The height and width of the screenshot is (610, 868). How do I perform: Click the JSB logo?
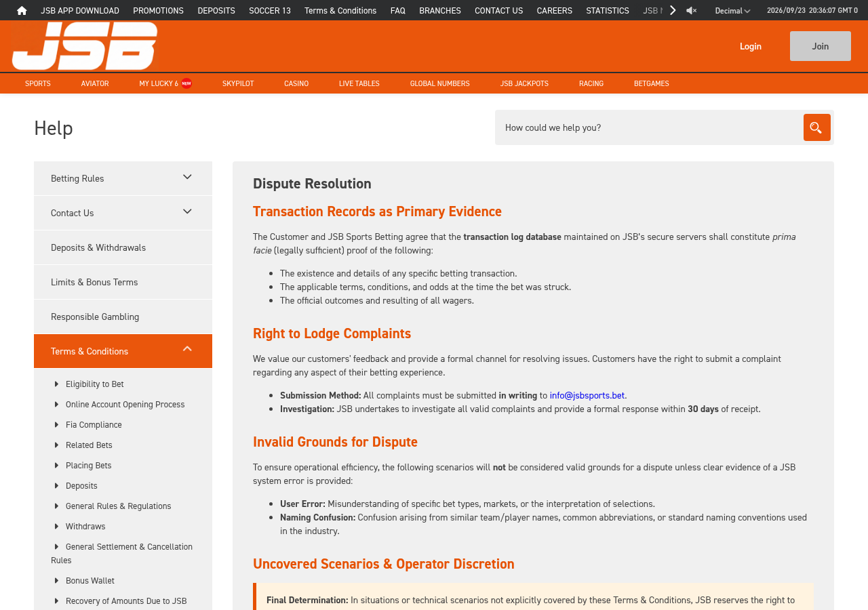85,46
